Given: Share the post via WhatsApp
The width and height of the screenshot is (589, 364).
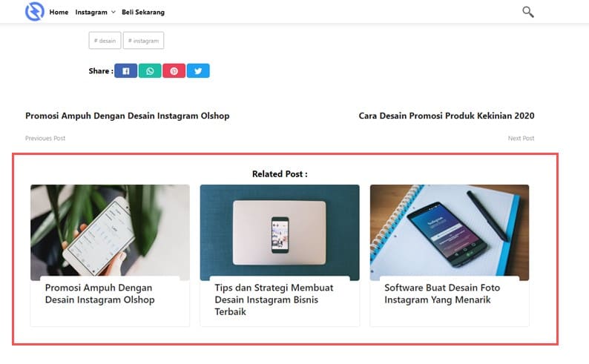Looking at the screenshot, I should [x=150, y=71].
